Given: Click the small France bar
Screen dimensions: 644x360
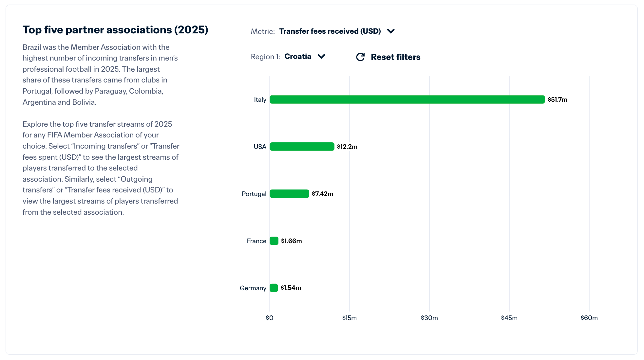Looking at the screenshot, I should 274,241.
